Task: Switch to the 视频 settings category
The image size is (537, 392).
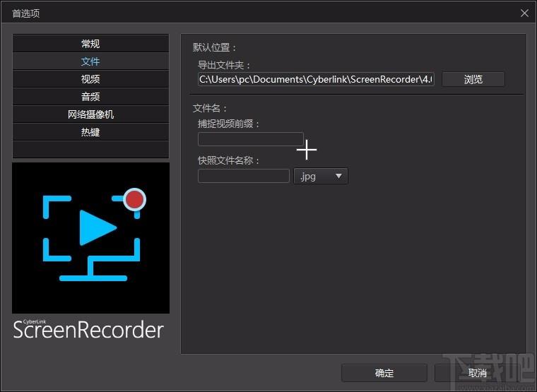Action: pyautogui.click(x=90, y=79)
